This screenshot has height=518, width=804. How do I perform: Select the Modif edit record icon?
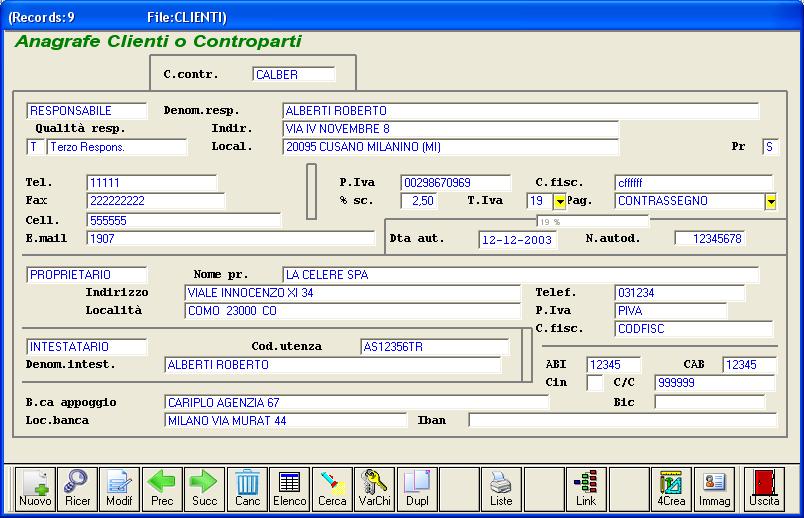[x=119, y=489]
